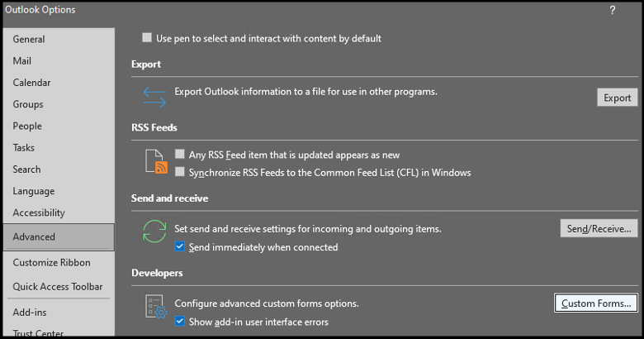Click the question mark help icon
644x339 pixels.
point(613,10)
